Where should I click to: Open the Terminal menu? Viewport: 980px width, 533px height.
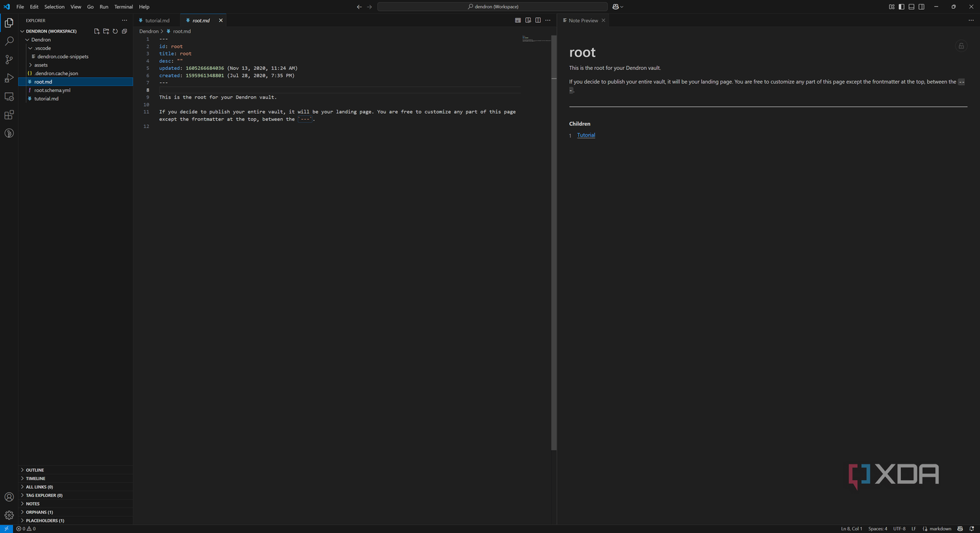[123, 7]
